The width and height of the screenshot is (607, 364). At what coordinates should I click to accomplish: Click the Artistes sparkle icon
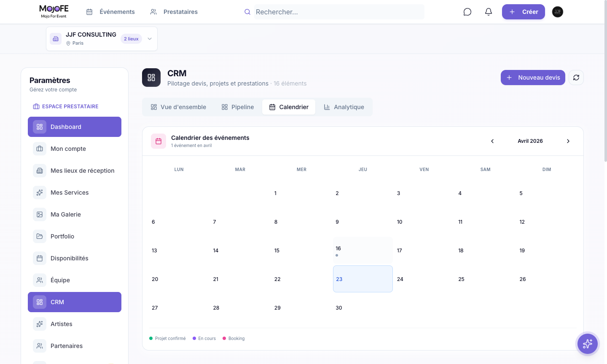(40, 324)
